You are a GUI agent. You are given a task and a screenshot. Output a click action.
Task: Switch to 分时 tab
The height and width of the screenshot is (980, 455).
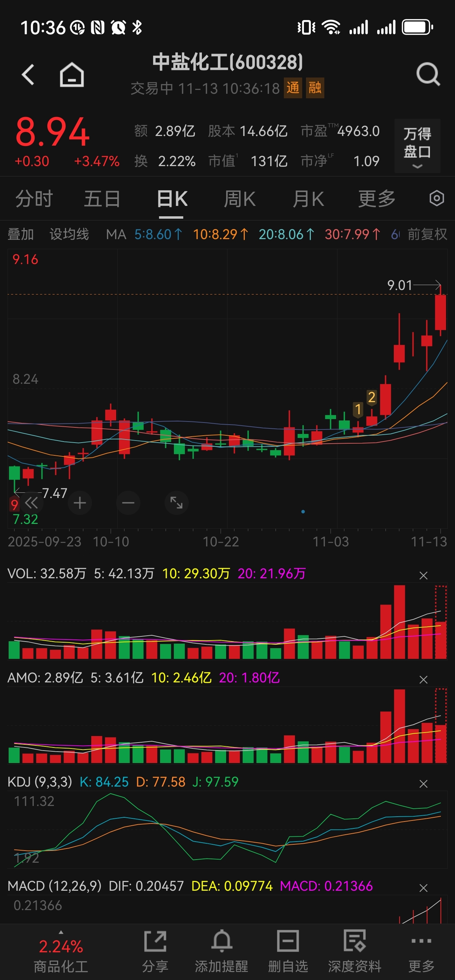34,199
